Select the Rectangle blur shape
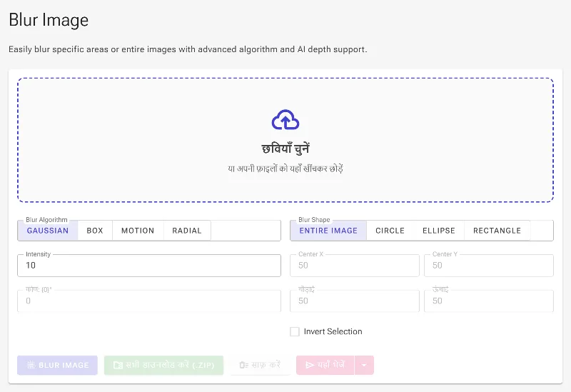 pos(497,231)
